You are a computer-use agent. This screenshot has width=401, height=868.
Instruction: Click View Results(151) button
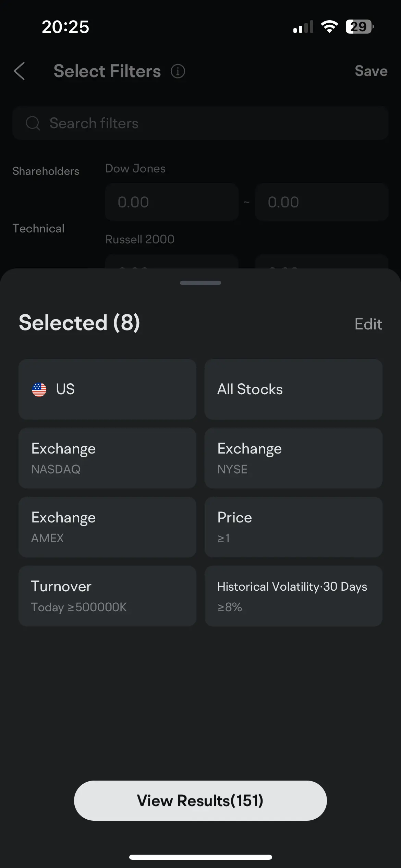200,800
